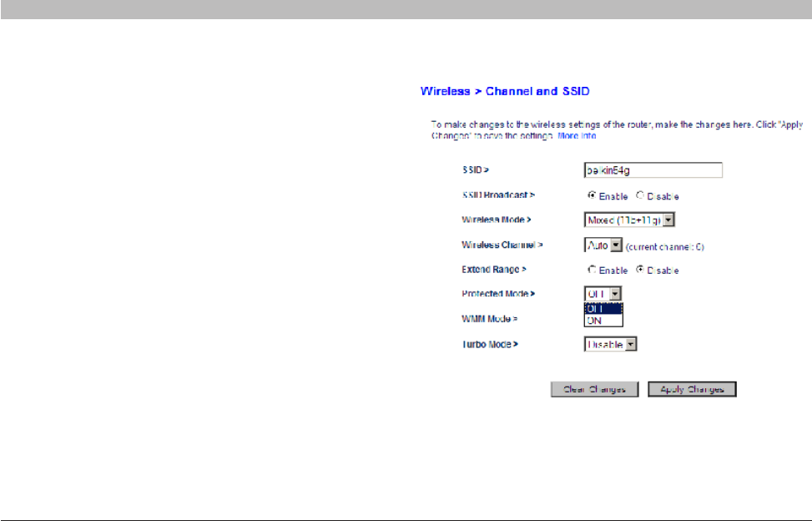Open the Wireless Mode dropdown
The height and width of the screenshot is (521, 812).
click(629, 220)
